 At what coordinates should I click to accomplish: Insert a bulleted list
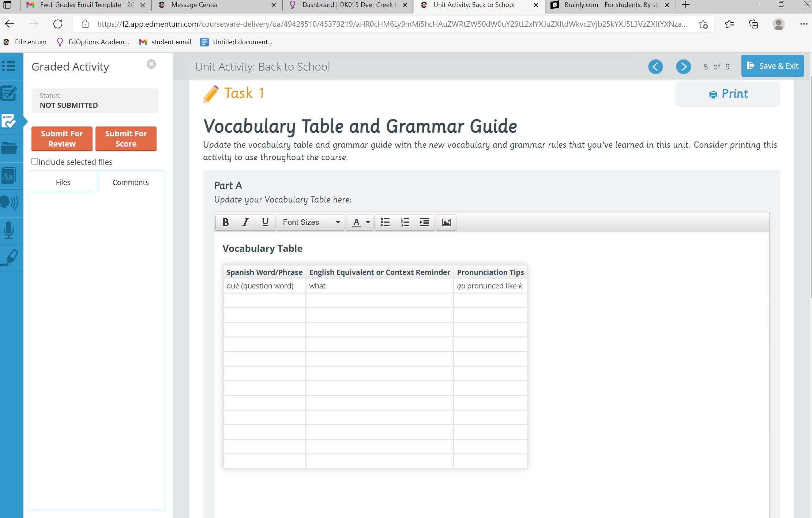click(385, 222)
